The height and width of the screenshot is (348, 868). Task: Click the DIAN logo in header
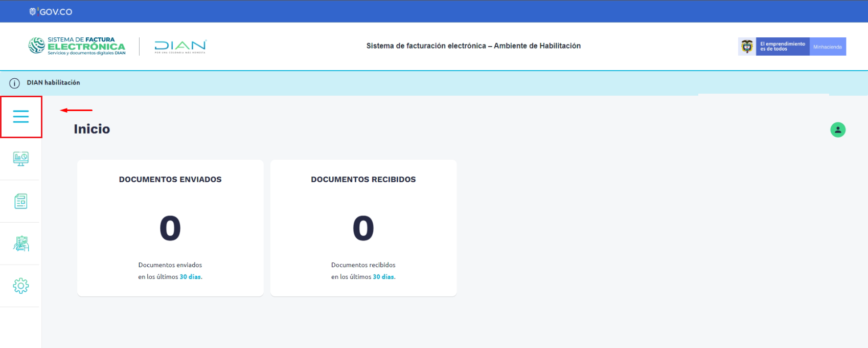click(180, 47)
